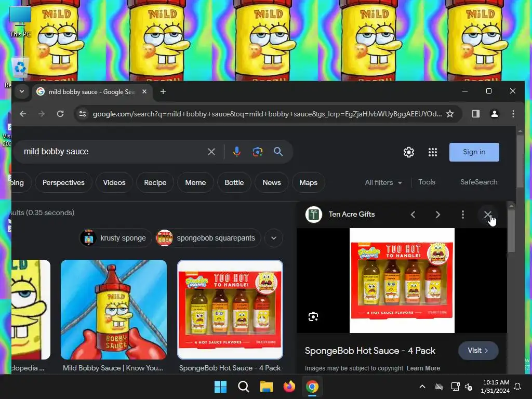Screen dimensions: 532x399
Task: Open SpongeBob Hot Sauce 4 Pack thumbnail
Action: point(230,310)
